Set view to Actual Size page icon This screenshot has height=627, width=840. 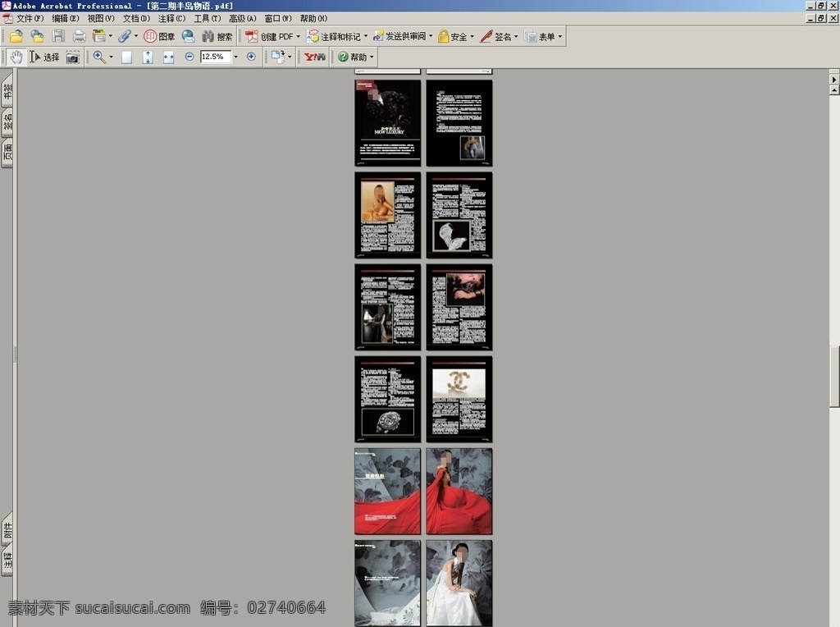click(x=126, y=57)
